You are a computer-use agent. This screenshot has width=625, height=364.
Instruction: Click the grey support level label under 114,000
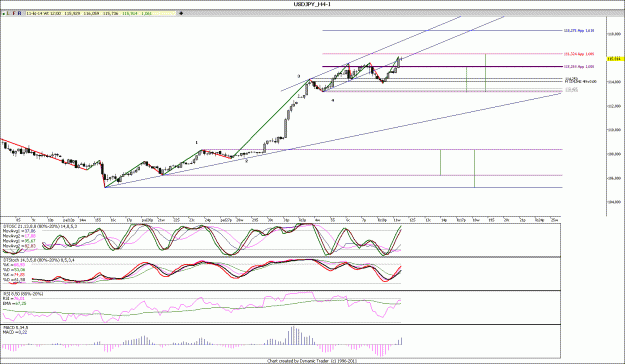572,90
